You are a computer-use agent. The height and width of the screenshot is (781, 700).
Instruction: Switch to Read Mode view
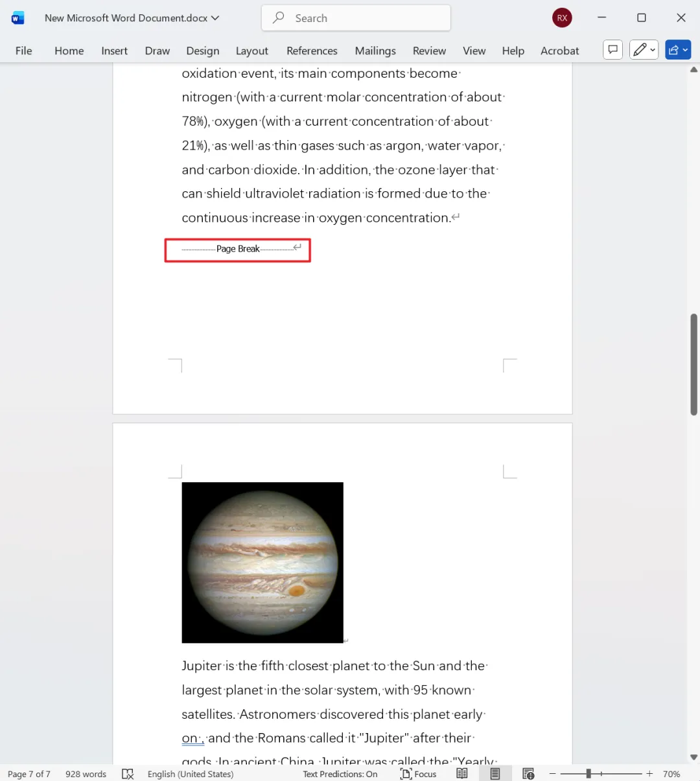point(462,774)
